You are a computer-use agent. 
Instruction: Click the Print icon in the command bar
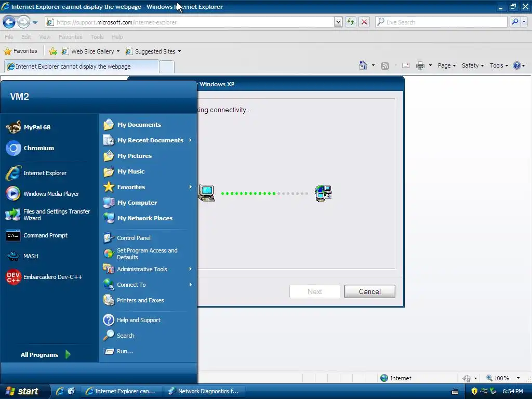point(420,65)
